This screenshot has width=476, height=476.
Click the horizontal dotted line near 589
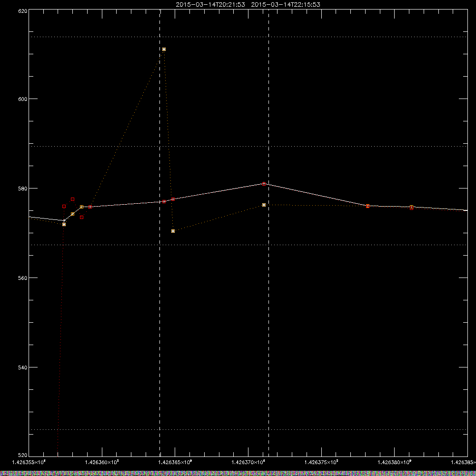coord(248,146)
